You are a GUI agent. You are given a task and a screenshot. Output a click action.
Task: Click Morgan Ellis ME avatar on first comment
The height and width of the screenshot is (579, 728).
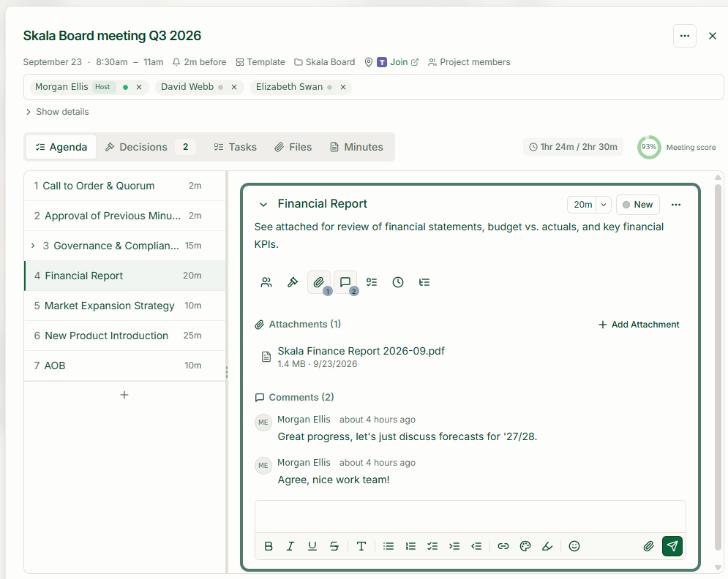[263, 423]
